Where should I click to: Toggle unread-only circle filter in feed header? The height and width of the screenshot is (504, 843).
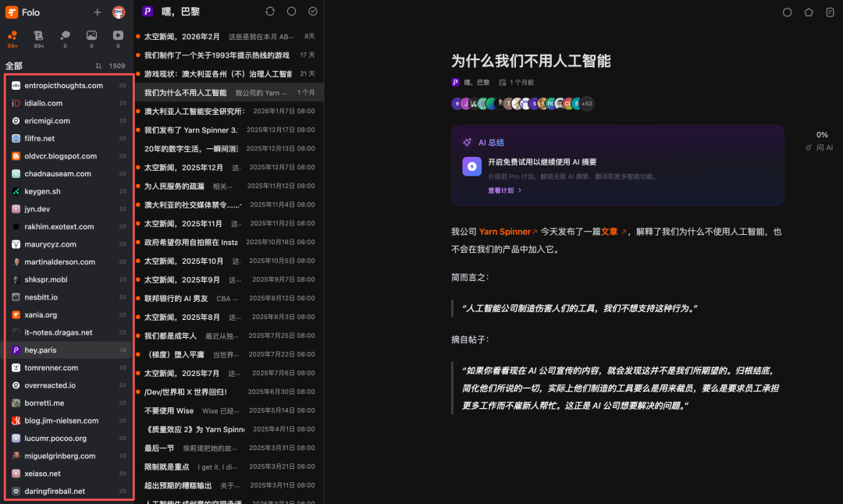coord(290,11)
